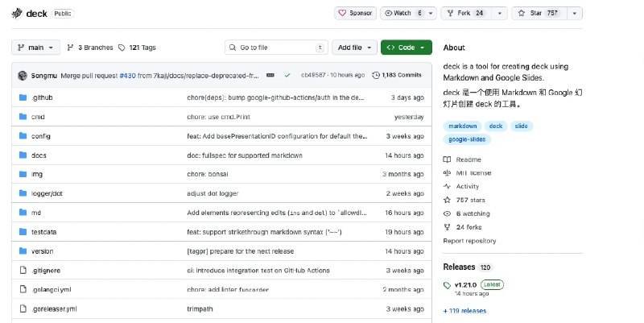This screenshot has height=323, width=644.
Task: Click the book icon beside Readme
Action: (x=447, y=159)
